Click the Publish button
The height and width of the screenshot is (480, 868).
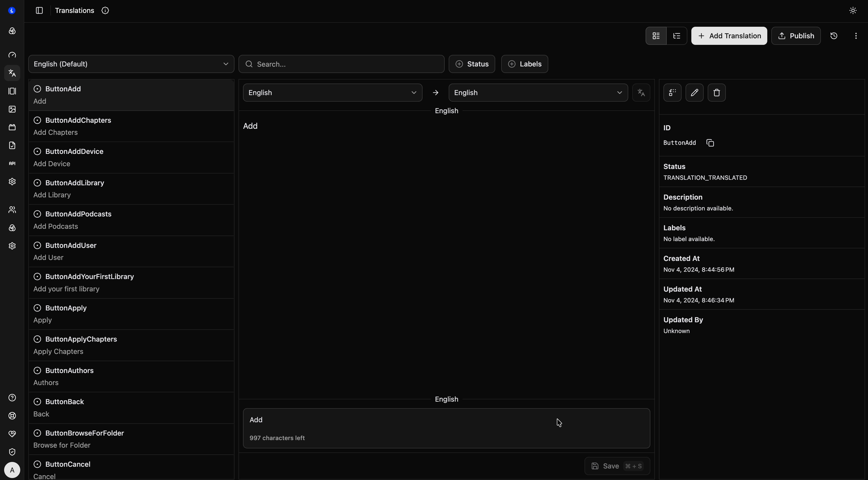pos(796,36)
